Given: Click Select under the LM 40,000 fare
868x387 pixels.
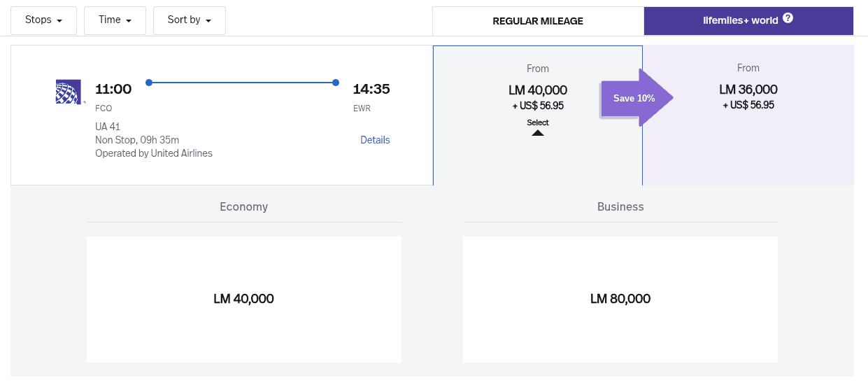Looking at the screenshot, I should pos(538,122).
